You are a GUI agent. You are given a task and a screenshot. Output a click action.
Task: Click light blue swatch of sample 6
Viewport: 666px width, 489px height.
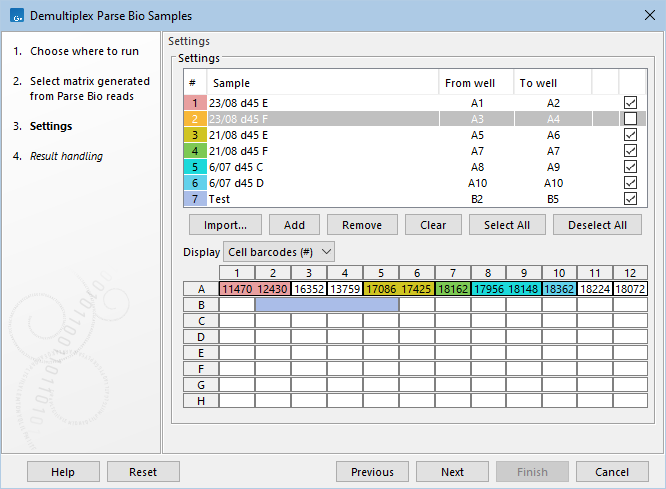point(195,183)
